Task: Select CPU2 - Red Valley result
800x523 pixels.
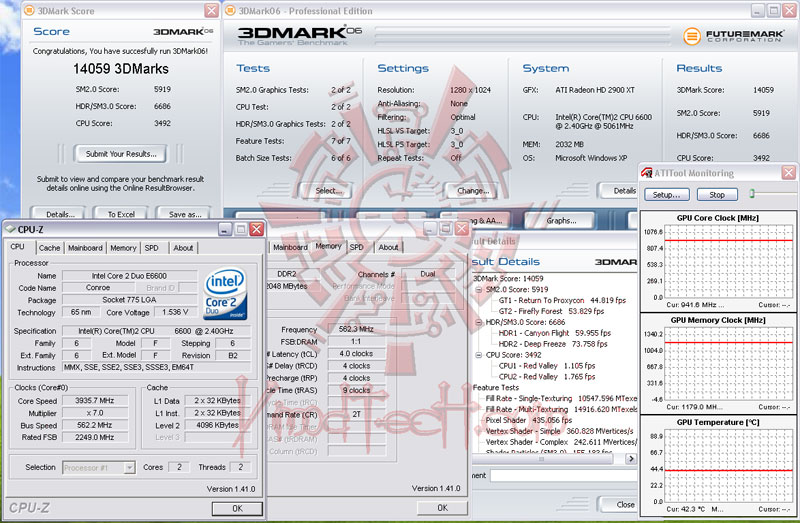Action: [x=547, y=377]
